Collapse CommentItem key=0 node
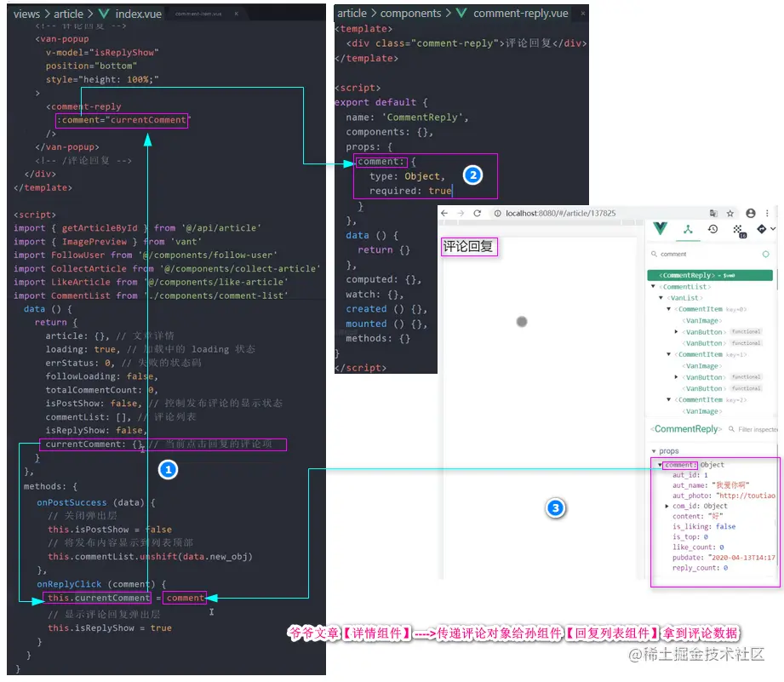The width and height of the screenshot is (784, 682). point(669,309)
